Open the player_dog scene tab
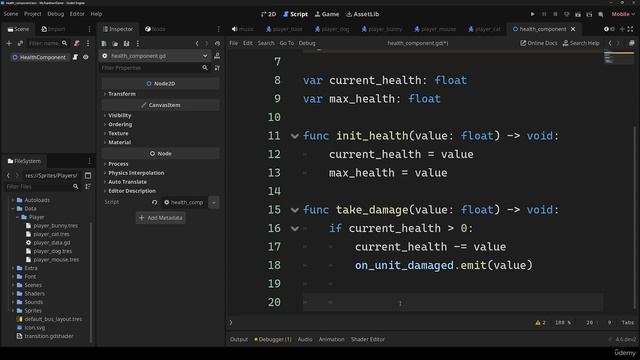Screen dimensions: 640x360 [x=332, y=29]
